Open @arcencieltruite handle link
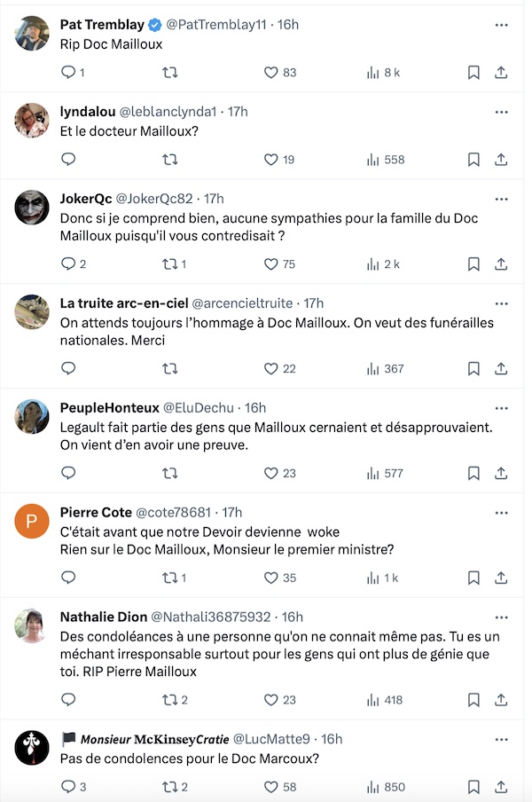The image size is (532, 802). click(242, 303)
